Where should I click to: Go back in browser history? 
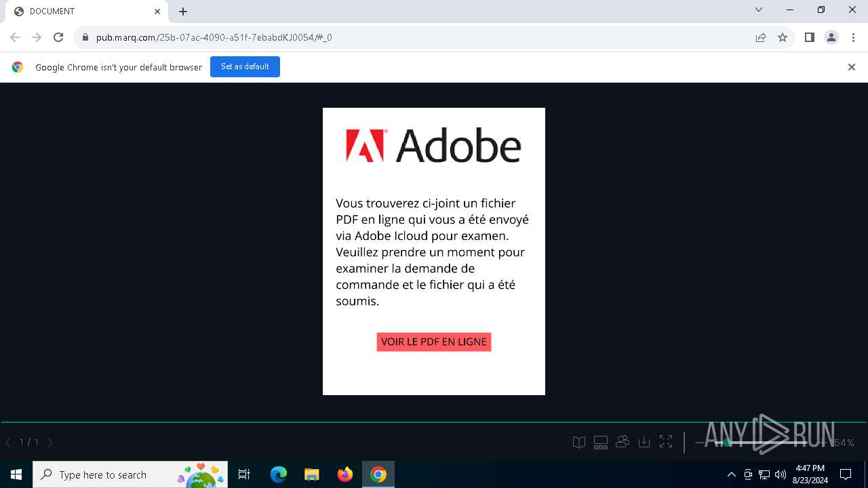point(15,37)
